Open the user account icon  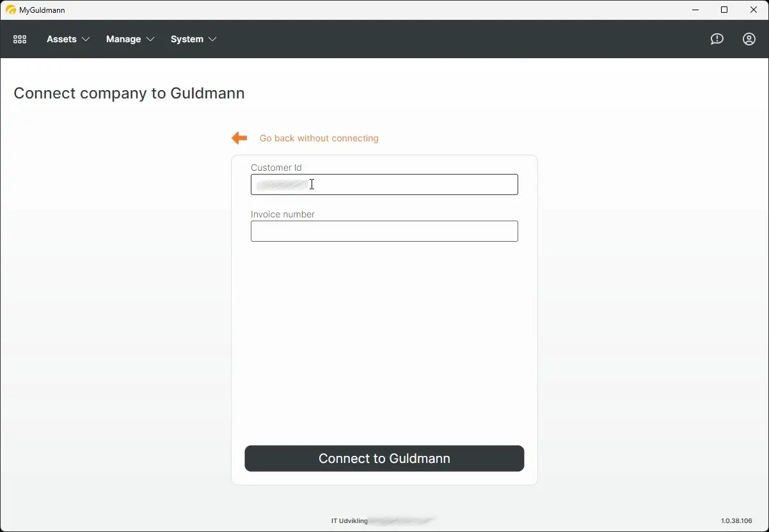pos(749,39)
